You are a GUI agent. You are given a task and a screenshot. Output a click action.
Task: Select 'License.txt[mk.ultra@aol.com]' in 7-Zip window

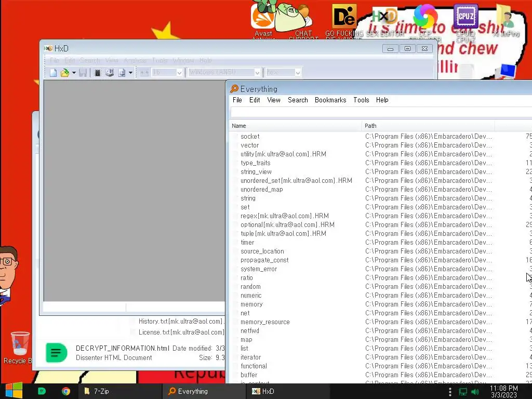point(181,332)
